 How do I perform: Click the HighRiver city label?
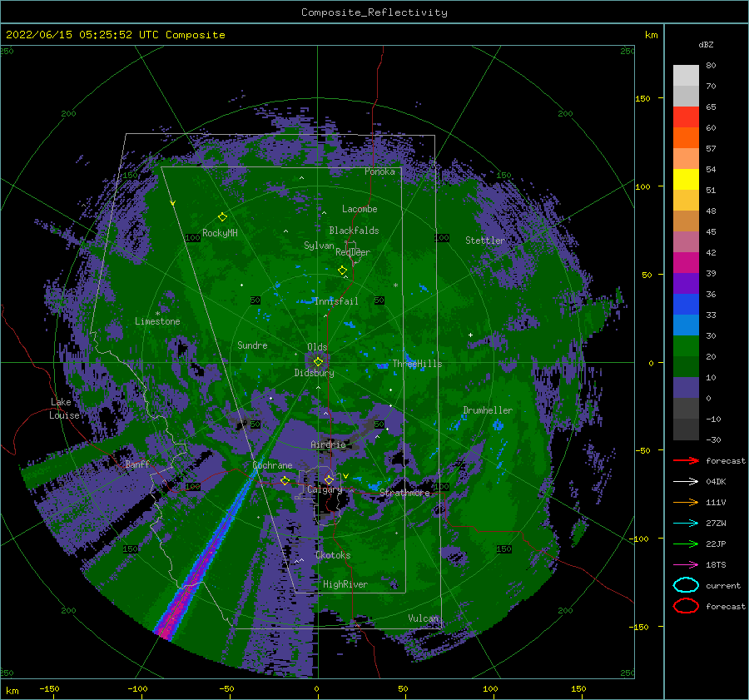[x=345, y=584]
